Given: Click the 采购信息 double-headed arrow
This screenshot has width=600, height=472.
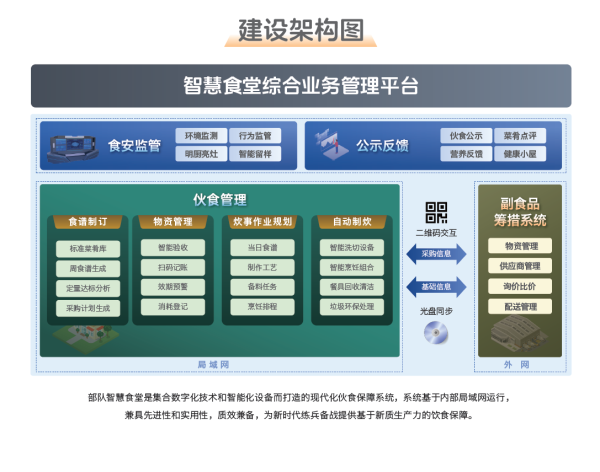Looking at the screenshot, I should click(x=436, y=254).
